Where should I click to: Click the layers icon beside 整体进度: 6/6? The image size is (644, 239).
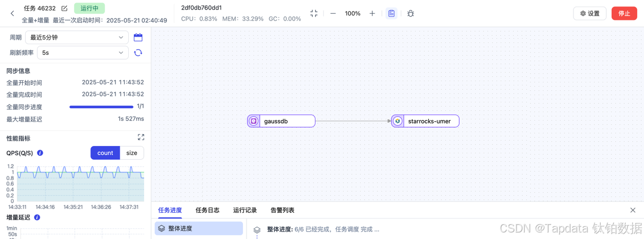(257, 229)
